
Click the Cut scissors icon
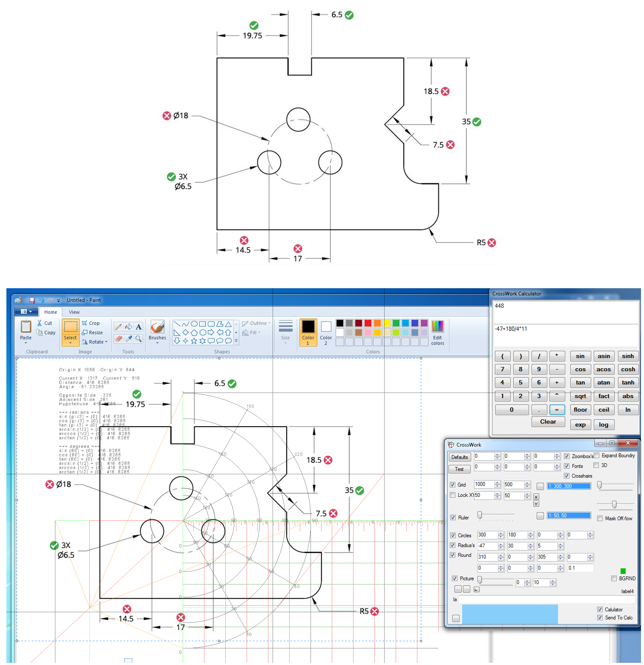point(40,323)
